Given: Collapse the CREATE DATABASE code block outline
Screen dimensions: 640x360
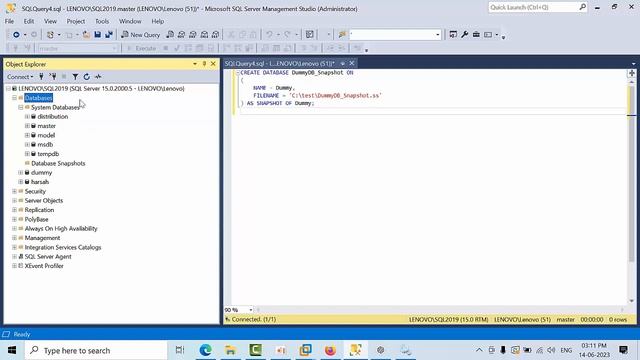Looking at the screenshot, I should [x=237, y=73].
